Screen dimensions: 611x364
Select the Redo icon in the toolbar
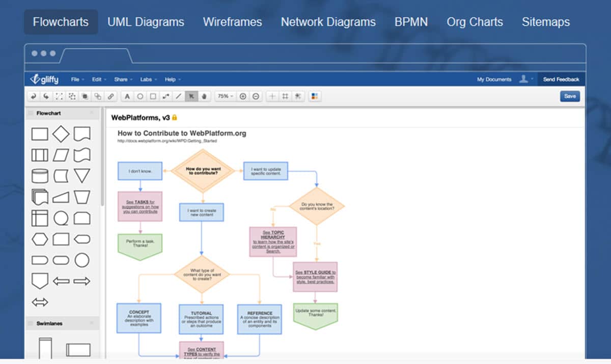(x=46, y=96)
